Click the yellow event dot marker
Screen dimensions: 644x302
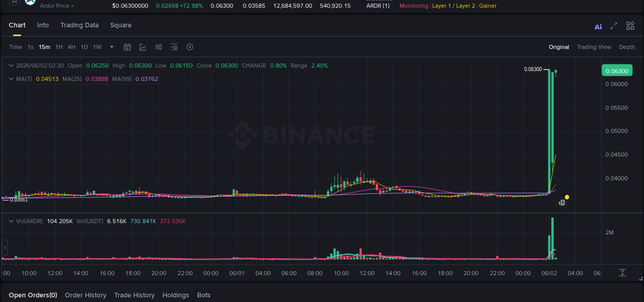567,197
